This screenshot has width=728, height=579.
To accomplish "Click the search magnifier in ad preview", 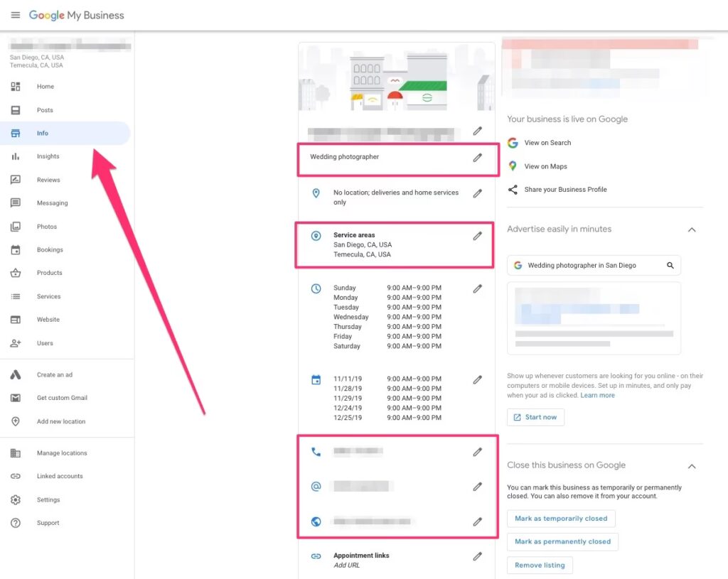I will [x=670, y=266].
